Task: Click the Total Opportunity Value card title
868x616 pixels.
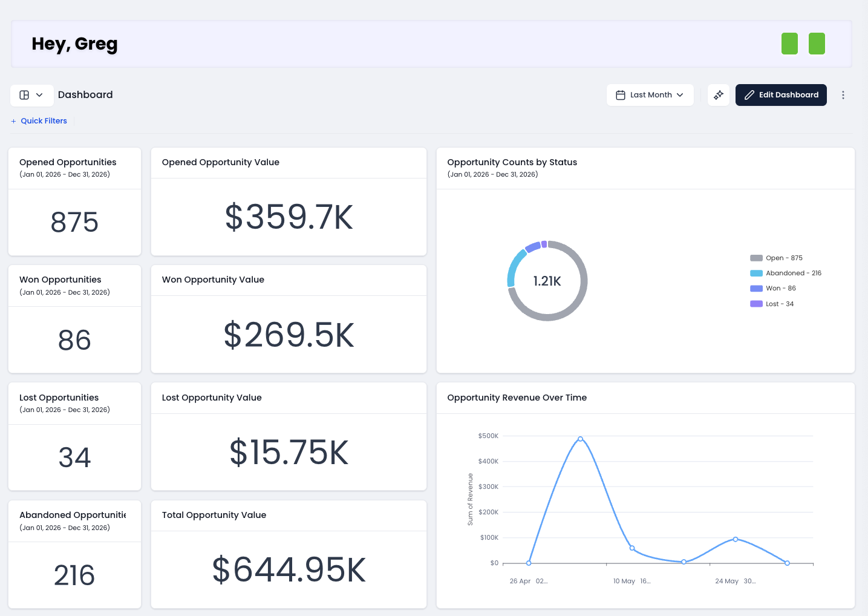Action: [214, 515]
